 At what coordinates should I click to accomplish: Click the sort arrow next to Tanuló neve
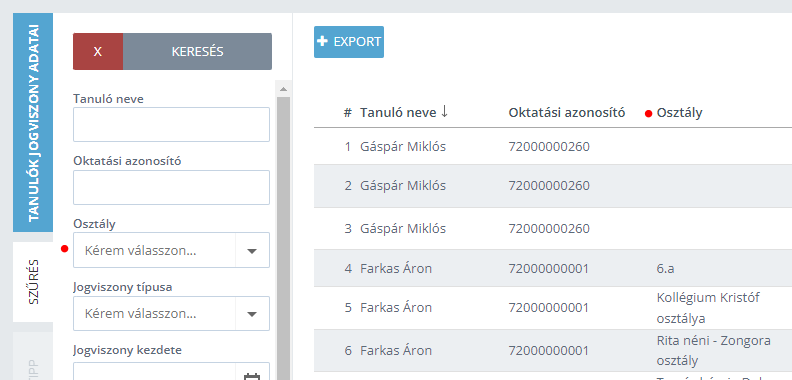(x=444, y=112)
